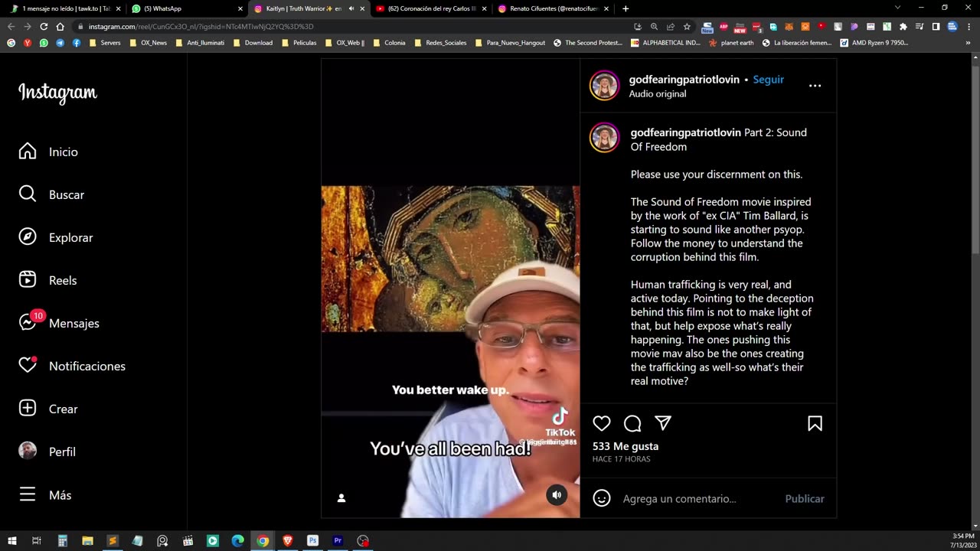Screen dimensions: 980x551
Task: Open emoji picker in comment box
Action: [x=602, y=498]
